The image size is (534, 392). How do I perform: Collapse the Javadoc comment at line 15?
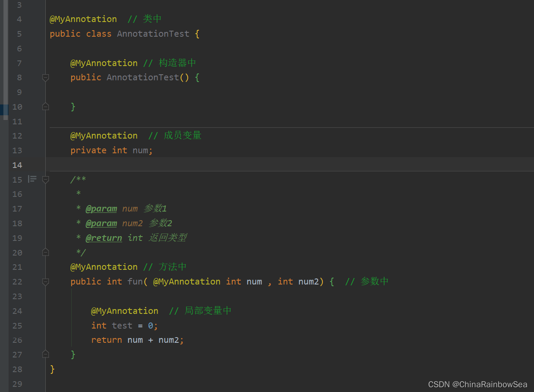[45, 180]
